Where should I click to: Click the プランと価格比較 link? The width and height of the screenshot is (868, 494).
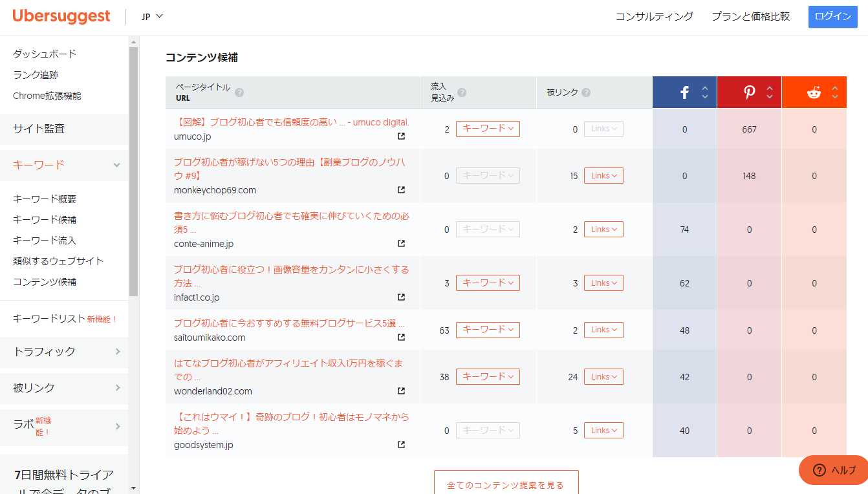coord(751,16)
